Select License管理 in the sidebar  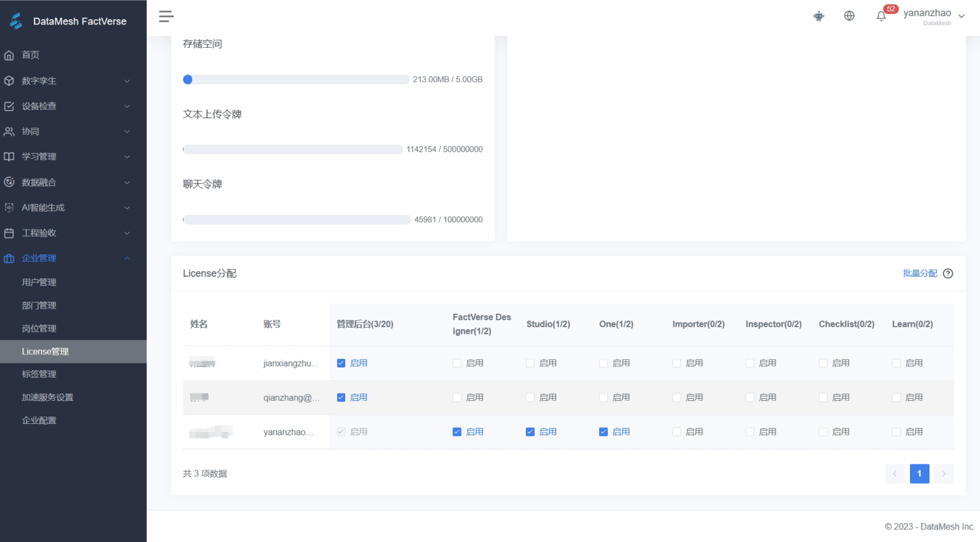[73, 351]
